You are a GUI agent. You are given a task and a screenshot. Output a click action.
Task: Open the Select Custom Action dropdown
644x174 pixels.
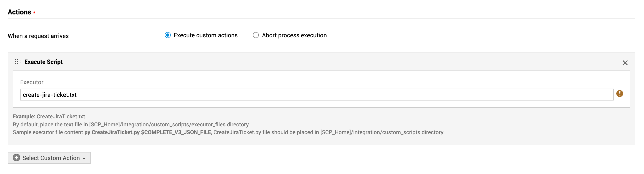point(51,158)
